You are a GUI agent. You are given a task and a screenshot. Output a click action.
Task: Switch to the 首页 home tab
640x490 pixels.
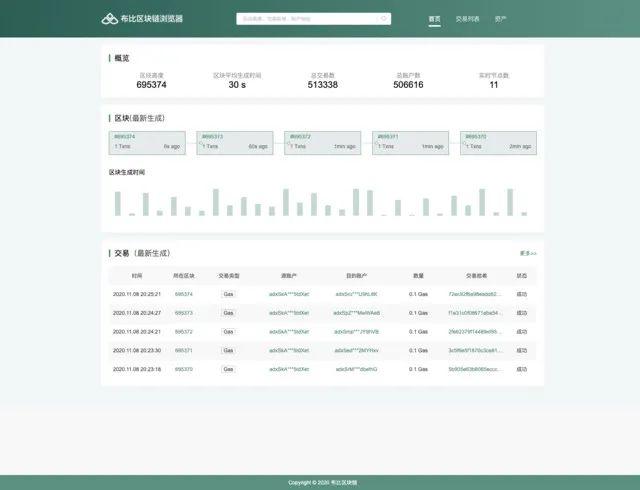(x=434, y=19)
